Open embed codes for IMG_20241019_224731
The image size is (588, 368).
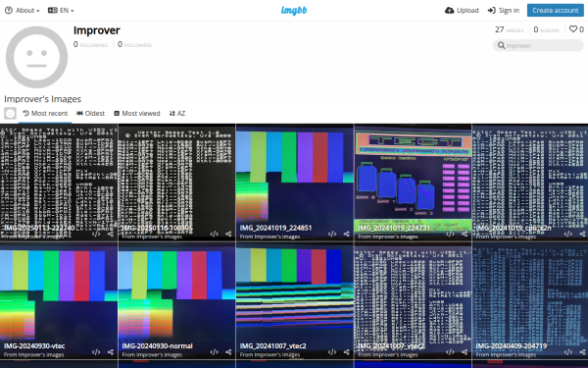450,234
